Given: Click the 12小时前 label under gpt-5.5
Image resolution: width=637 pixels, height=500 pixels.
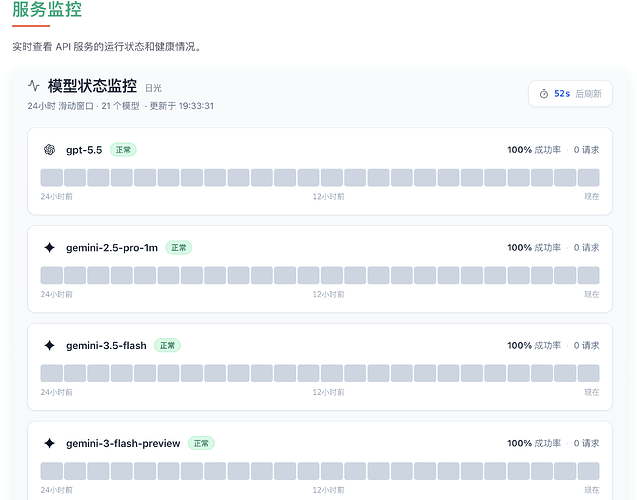Looking at the screenshot, I should pyautogui.click(x=328, y=197).
